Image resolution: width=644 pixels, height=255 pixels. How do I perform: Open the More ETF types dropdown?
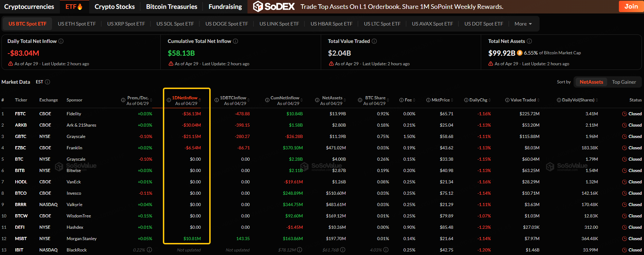(x=523, y=24)
